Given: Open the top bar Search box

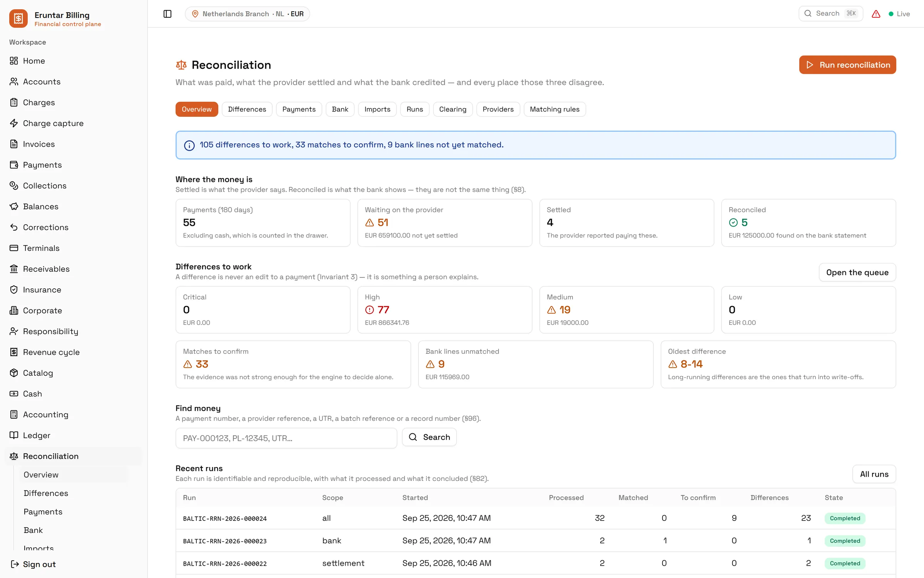Looking at the screenshot, I should point(831,14).
